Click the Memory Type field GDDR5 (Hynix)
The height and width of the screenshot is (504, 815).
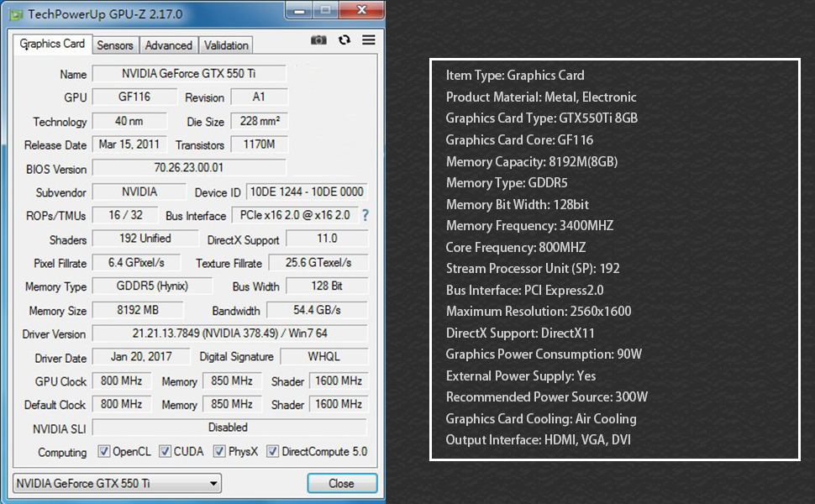[152, 286]
